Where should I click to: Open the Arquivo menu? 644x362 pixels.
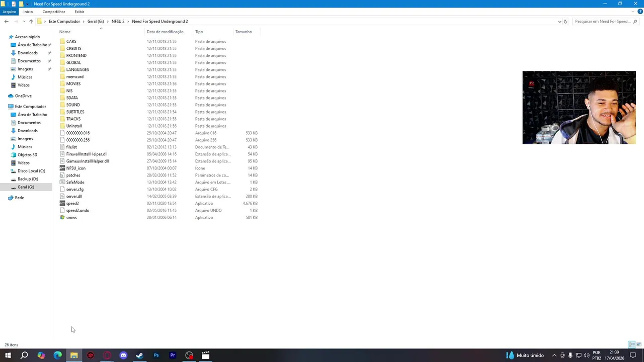pos(9,12)
